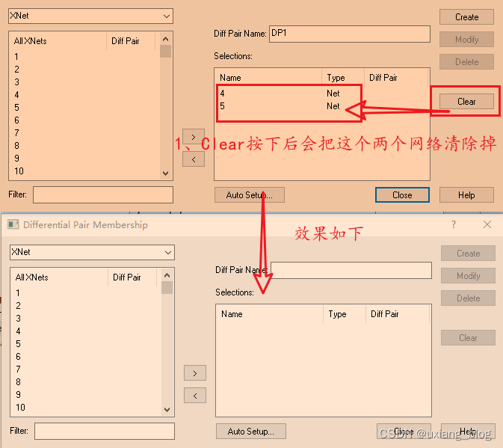
Task: Click Diff Pair column header in upper XNets list
Action: 131,41
